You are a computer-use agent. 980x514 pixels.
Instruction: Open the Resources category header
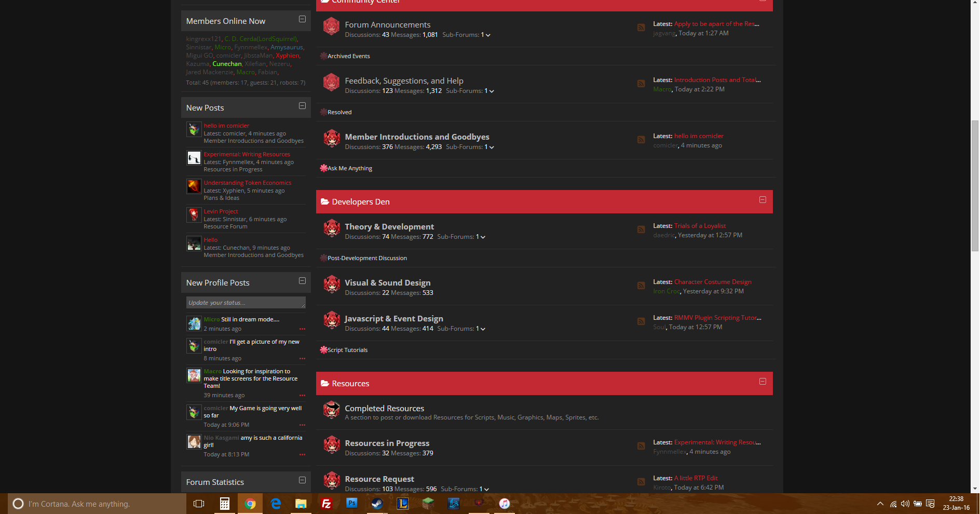tap(350, 384)
